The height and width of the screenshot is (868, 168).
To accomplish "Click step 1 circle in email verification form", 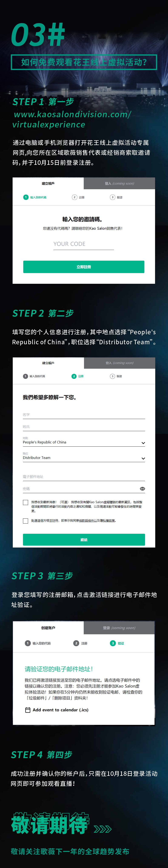I will point(28,643).
